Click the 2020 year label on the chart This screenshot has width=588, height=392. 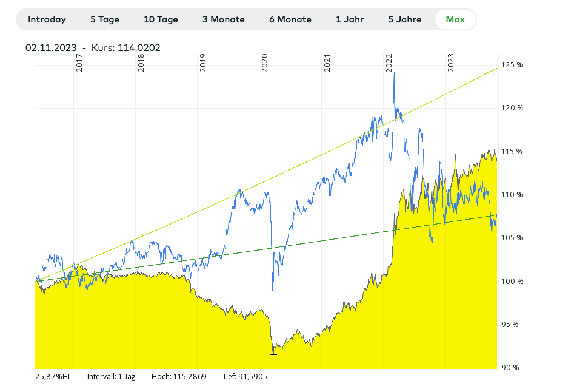point(265,64)
